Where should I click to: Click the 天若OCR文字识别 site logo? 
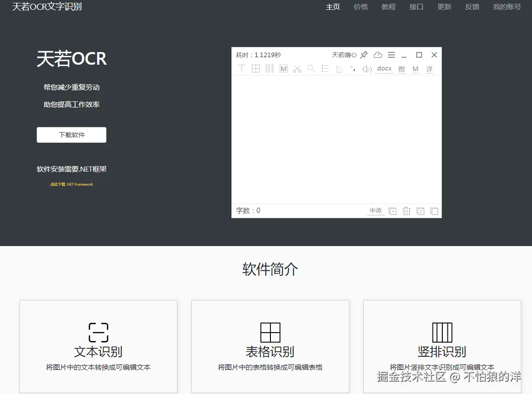[x=47, y=7]
